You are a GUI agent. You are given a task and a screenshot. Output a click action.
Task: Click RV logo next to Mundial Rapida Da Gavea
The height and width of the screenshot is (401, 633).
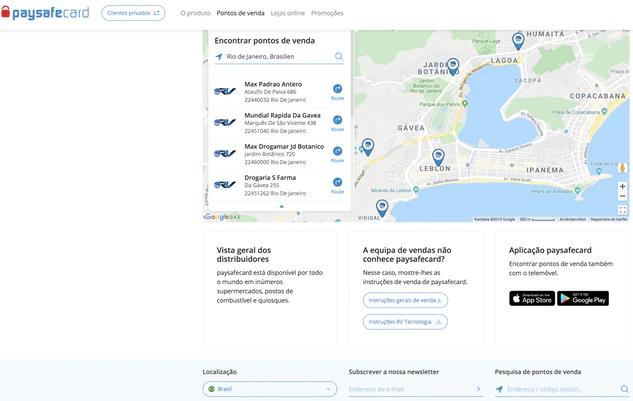[x=224, y=122]
